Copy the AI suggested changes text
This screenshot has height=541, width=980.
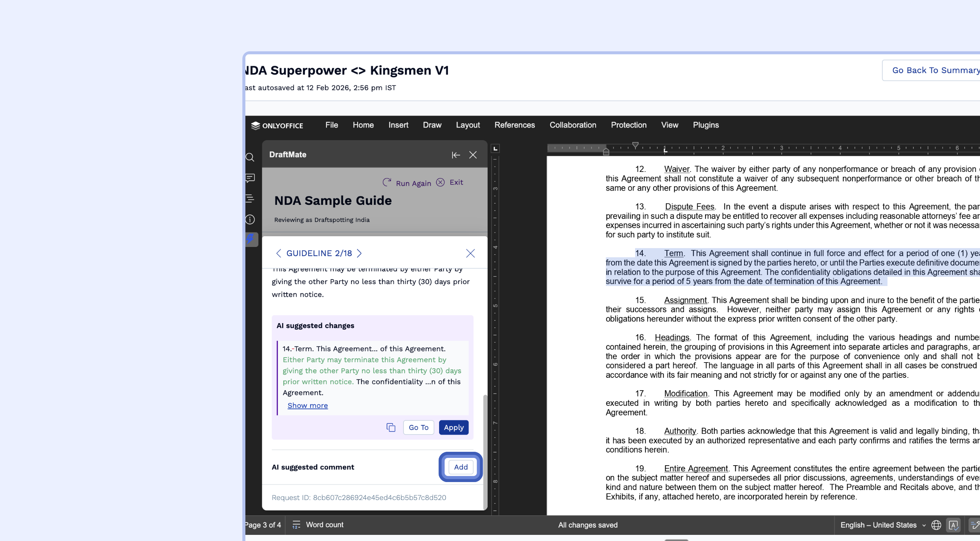coord(390,427)
